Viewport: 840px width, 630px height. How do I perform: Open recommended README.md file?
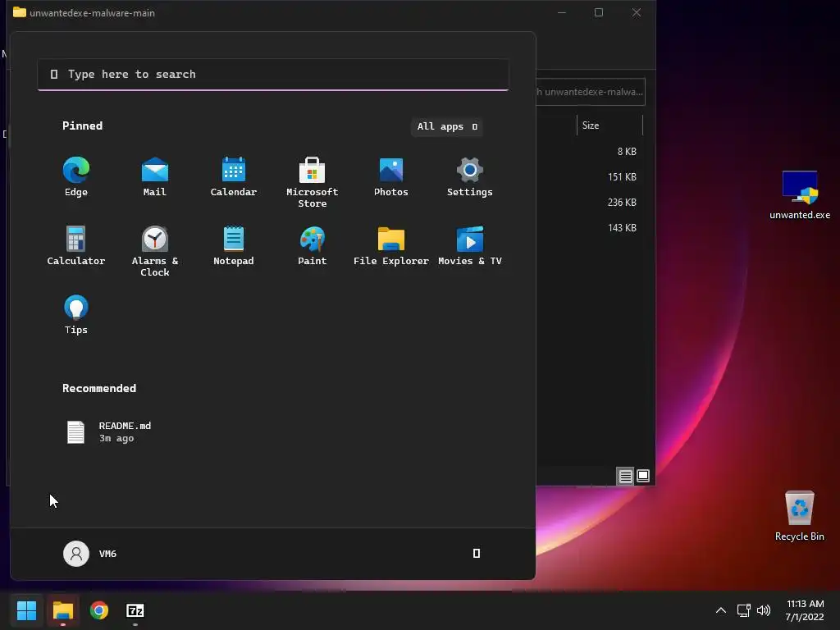109,431
